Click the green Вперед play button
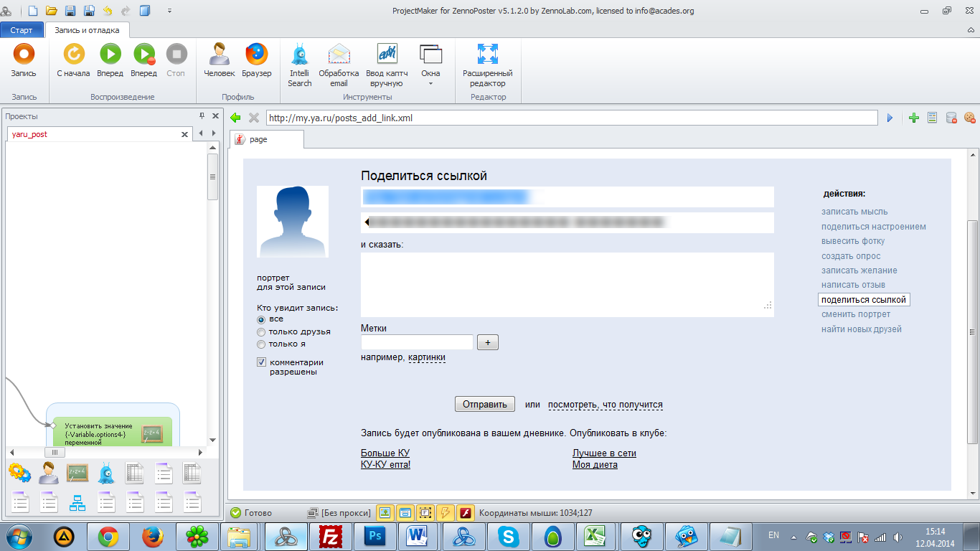This screenshot has width=980, height=551. 110,61
